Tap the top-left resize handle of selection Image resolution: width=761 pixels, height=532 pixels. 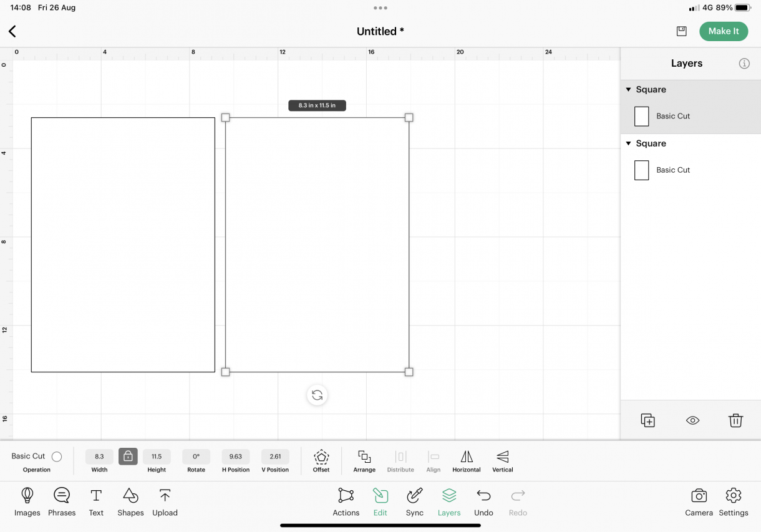[x=226, y=117]
